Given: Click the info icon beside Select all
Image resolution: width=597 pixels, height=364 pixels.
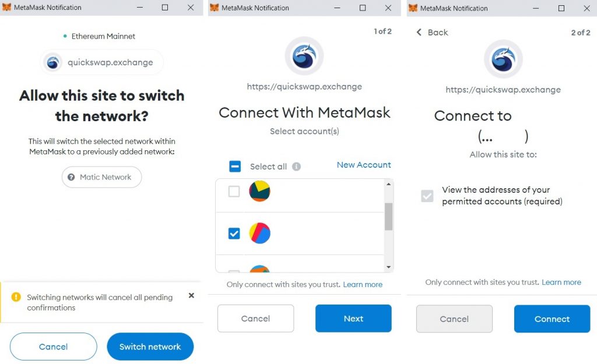Looking at the screenshot, I should coord(296,166).
